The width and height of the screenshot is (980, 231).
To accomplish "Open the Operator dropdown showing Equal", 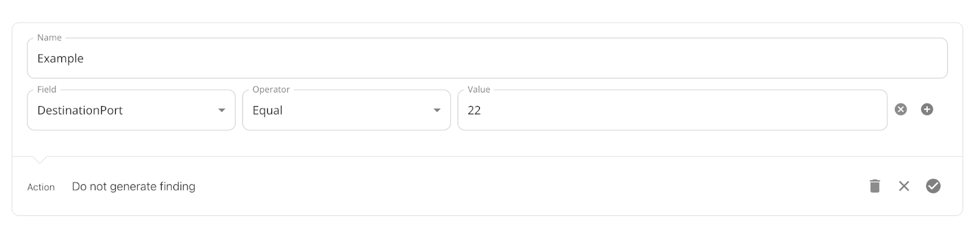I will (346, 110).
